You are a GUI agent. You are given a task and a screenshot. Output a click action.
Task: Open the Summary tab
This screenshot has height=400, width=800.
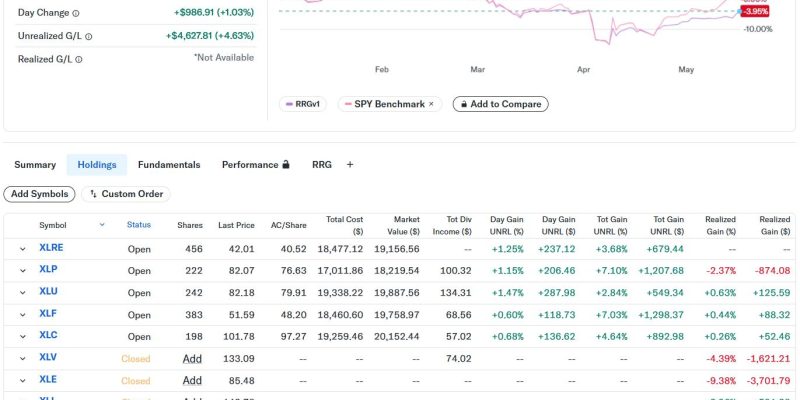click(x=35, y=165)
